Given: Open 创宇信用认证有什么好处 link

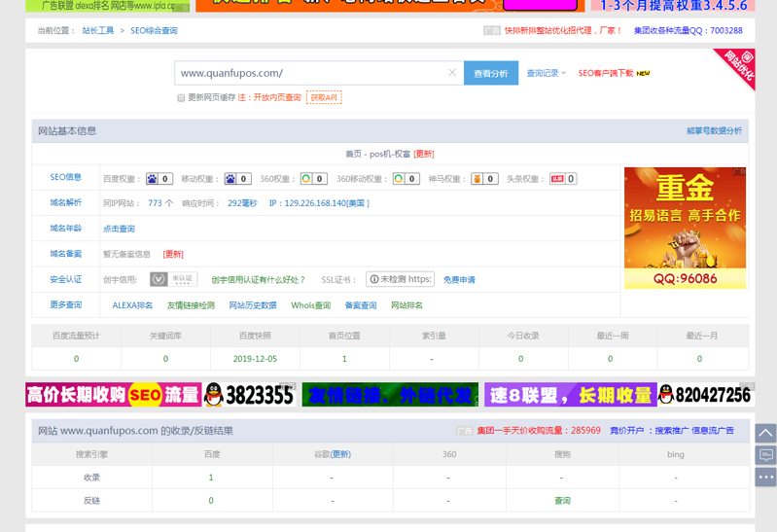Looking at the screenshot, I should (x=258, y=280).
